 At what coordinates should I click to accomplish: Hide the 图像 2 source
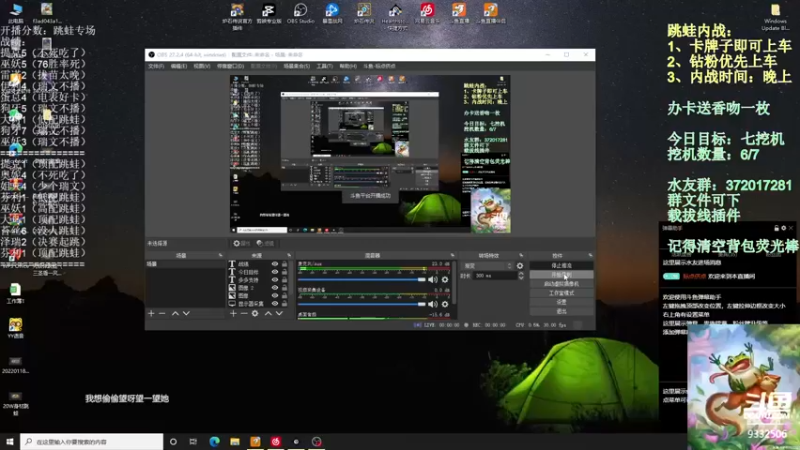pos(275,288)
